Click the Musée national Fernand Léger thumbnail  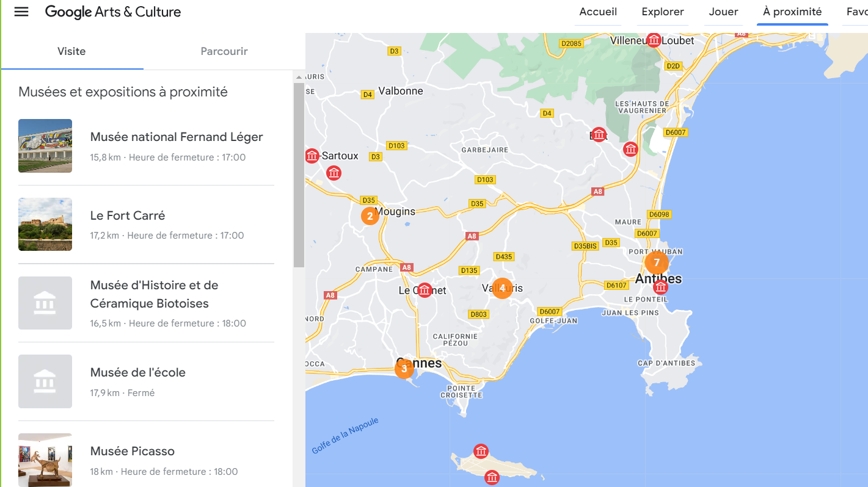tap(45, 146)
